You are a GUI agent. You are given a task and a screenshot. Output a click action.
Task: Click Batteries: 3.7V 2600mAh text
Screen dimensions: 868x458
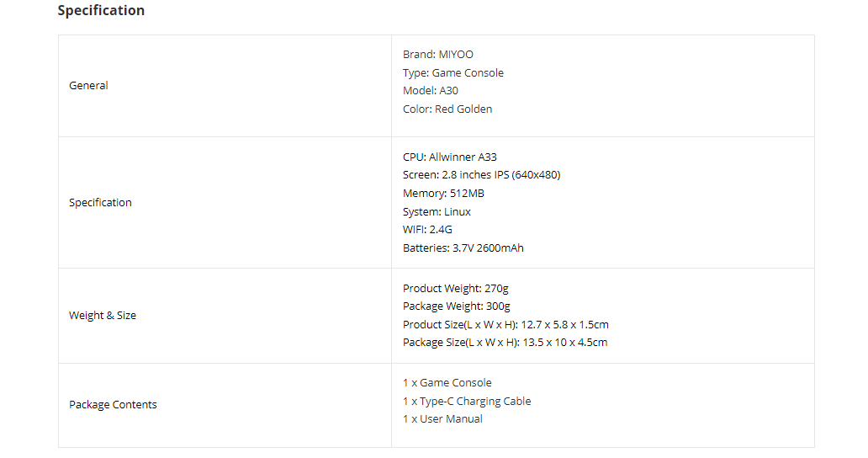[463, 248]
